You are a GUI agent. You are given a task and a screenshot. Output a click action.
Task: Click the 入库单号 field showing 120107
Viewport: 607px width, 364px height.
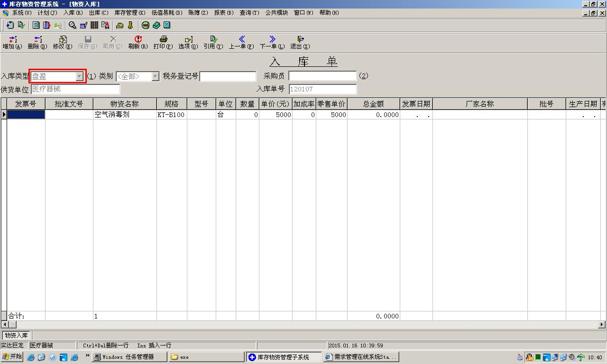[322, 89]
